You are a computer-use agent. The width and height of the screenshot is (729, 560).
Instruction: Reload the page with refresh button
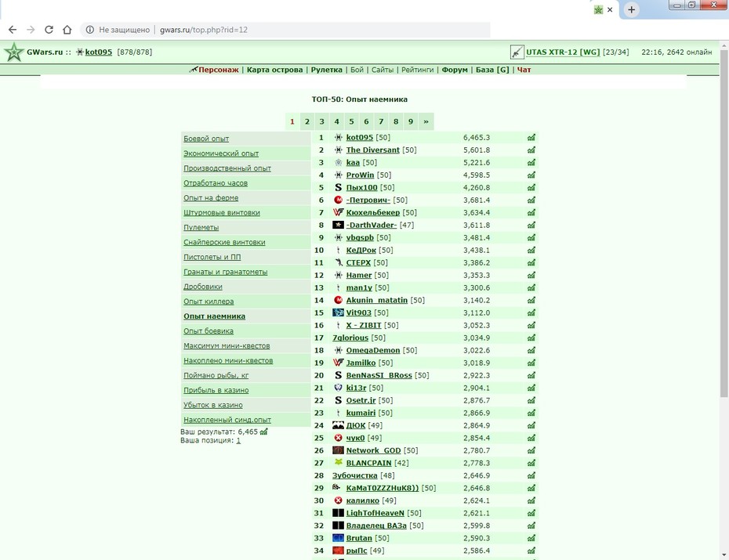49,30
